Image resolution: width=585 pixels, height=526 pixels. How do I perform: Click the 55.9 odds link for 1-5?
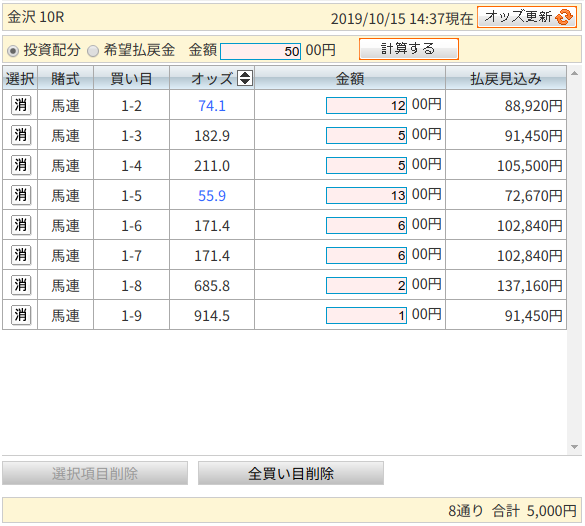212,196
